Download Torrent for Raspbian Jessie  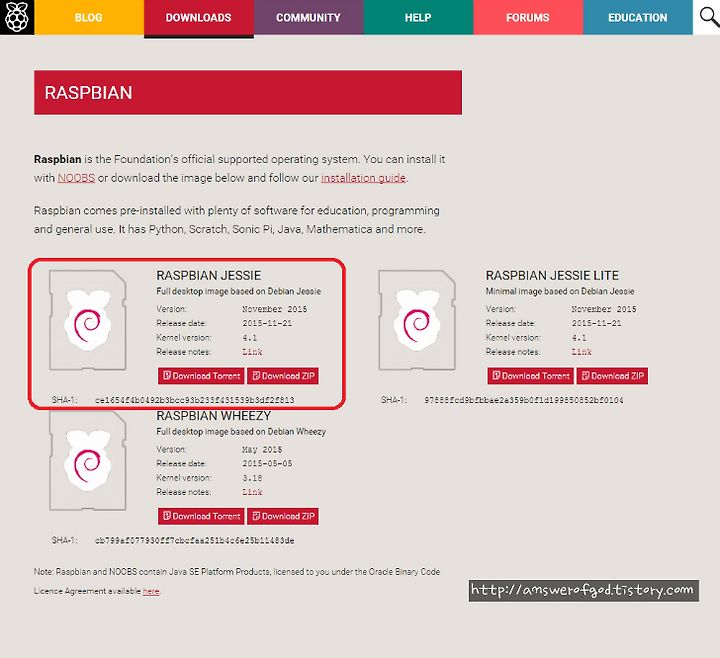click(x=201, y=376)
